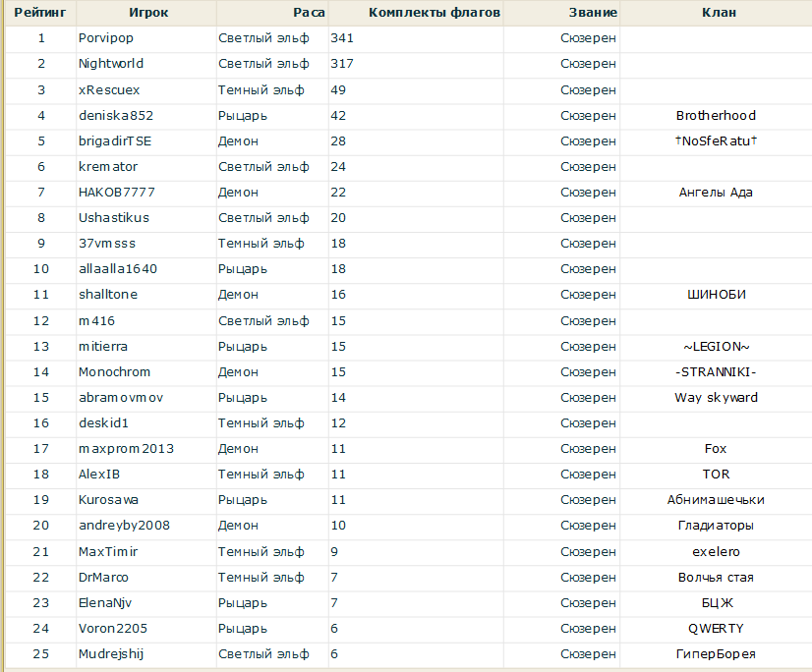
Task: Open the Ангелы Ада clan
Action: pos(716,192)
